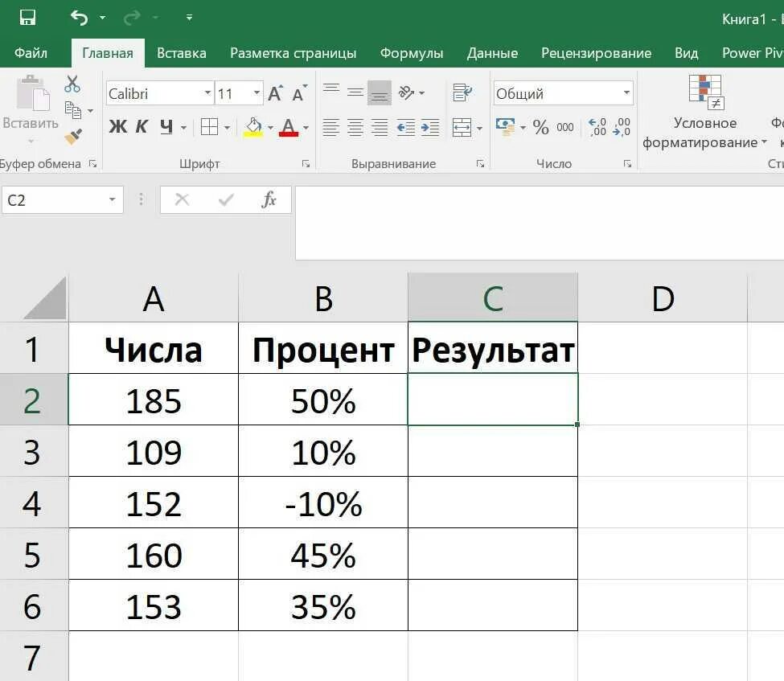Open the Calibri font name dropdown
The width and height of the screenshot is (784, 681).
[x=207, y=93]
